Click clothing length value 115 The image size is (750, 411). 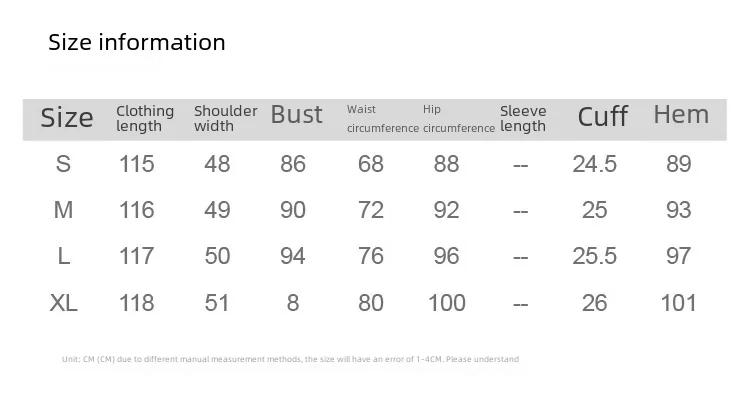pyautogui.click(x=136, y=164)
